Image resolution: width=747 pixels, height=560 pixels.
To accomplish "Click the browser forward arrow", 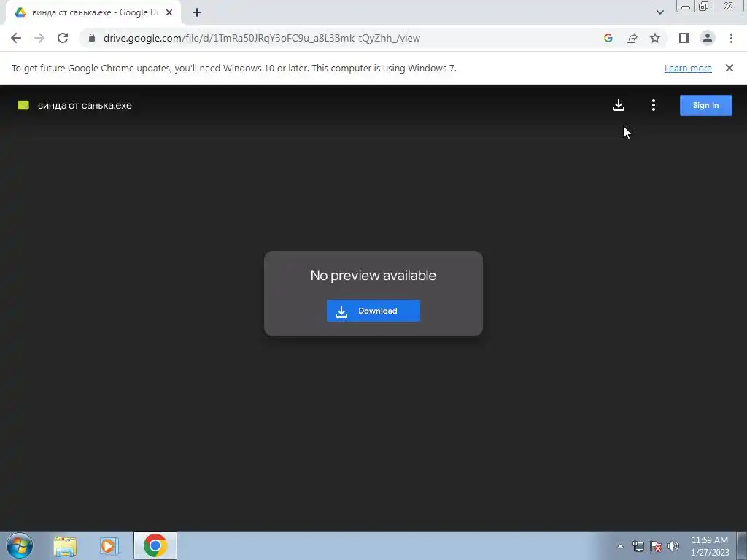I will point(39,38).
